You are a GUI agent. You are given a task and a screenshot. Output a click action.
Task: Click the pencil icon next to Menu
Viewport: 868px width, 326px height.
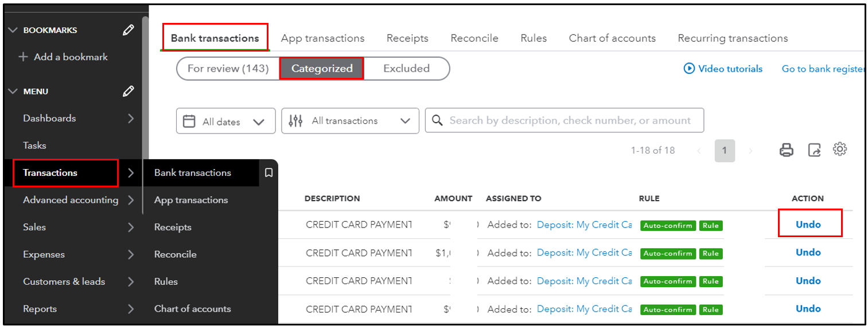[x=129, y=91]
